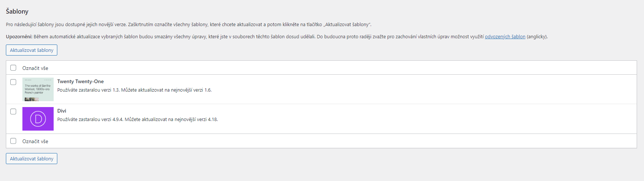Enable the top Označit vše checkbox

click(13, 68)
